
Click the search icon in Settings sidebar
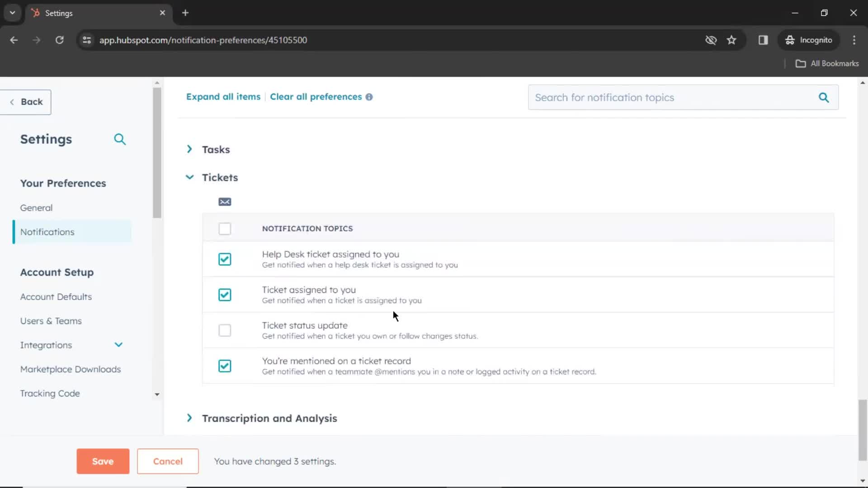tap(120, 139)
